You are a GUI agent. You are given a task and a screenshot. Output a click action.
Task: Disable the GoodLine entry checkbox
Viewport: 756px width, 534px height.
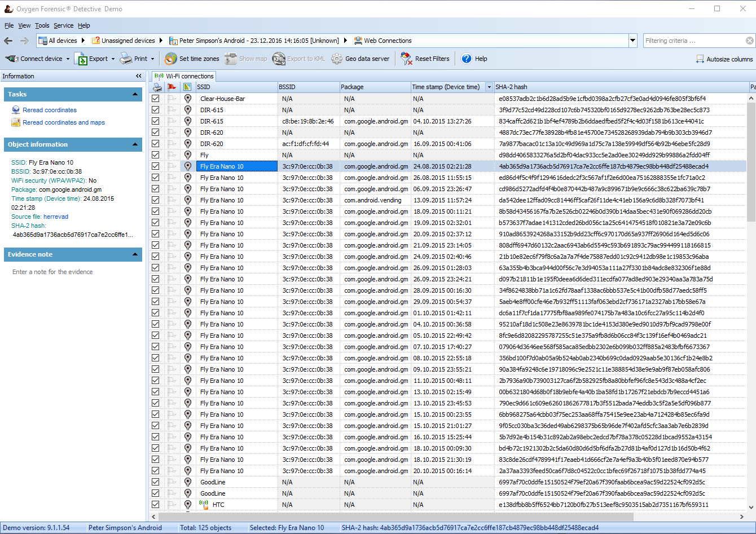point(155,482)
